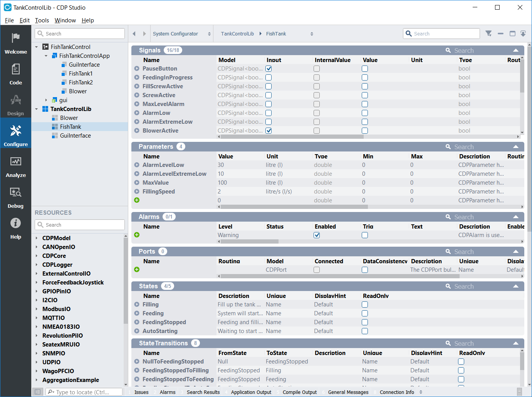This screenshot has width=532, height=397.
Task: Open the Analyze mode
Action: [16, 166]
